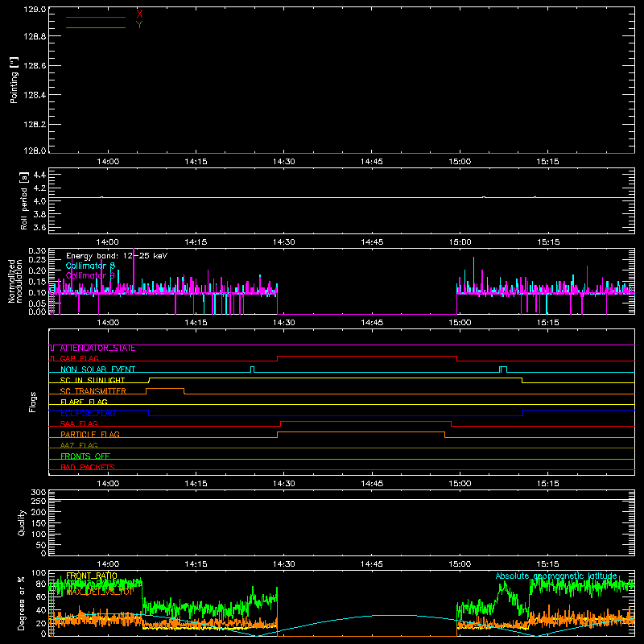Image resolution: width=644 pixels, height=644 pixels.
Task: Click the 300 quality tick label
Action: point(39,493)
